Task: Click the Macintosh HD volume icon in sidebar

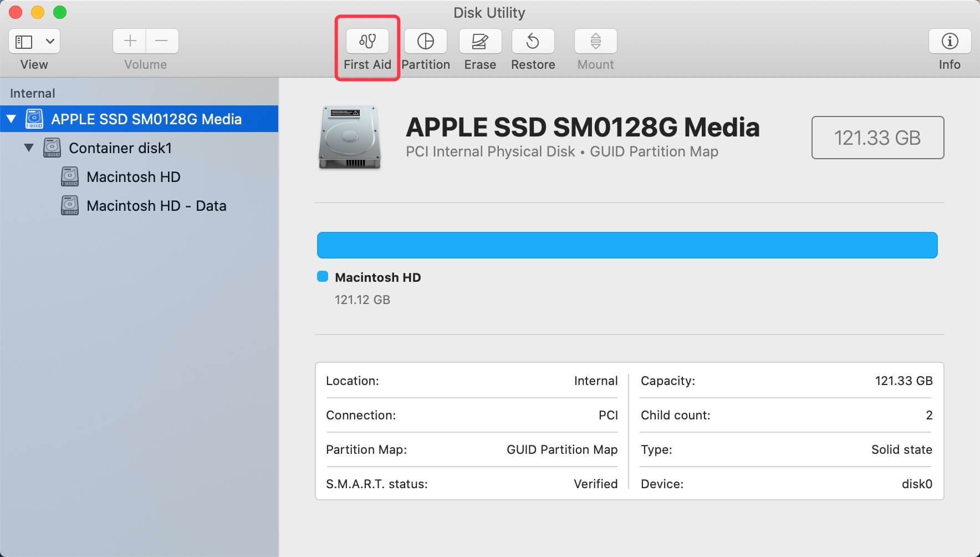Action: [x=69, y=176]
